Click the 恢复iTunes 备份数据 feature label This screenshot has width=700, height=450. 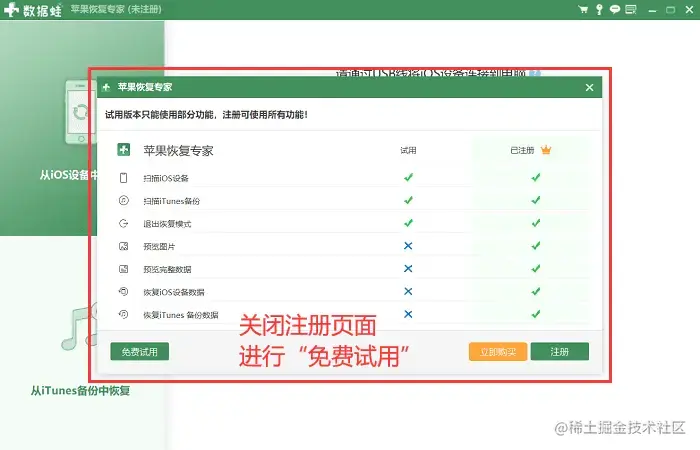pos(181,315)
